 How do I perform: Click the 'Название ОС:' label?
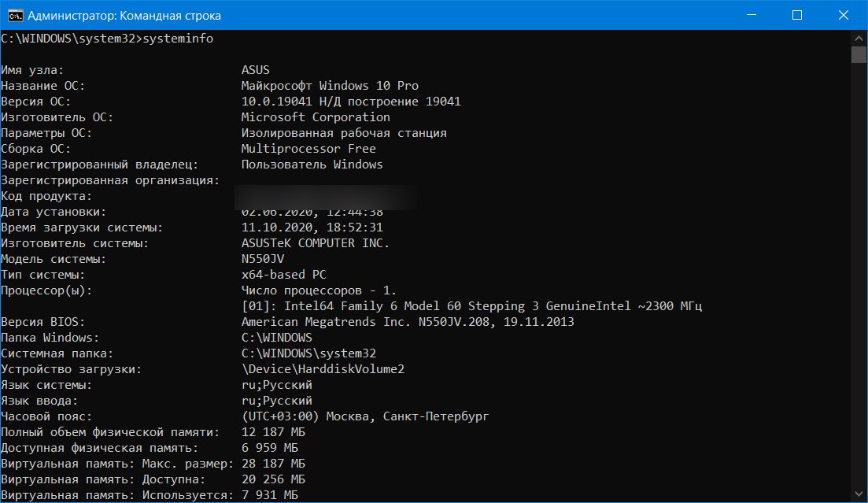[43, 85]
